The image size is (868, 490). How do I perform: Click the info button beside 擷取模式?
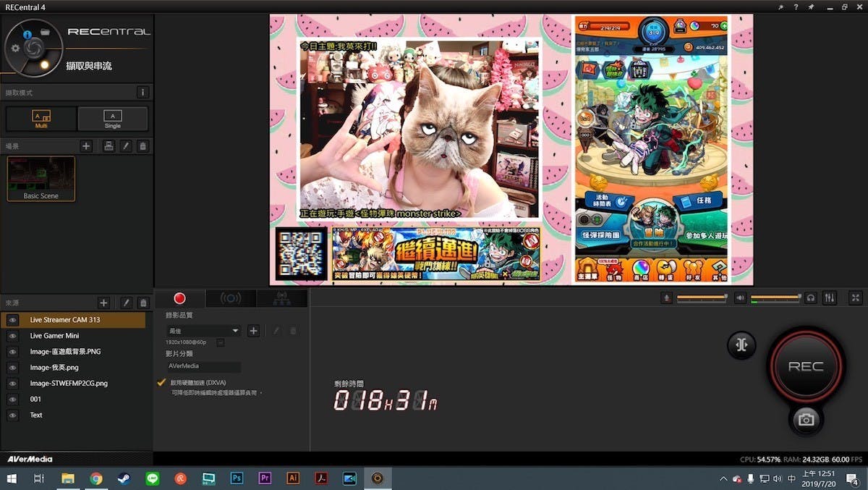pyautogui.click(x=142, y=93)
